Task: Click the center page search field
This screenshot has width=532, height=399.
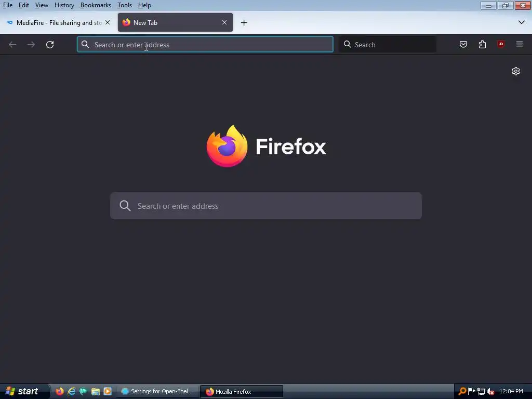Action: click(266, 206)
